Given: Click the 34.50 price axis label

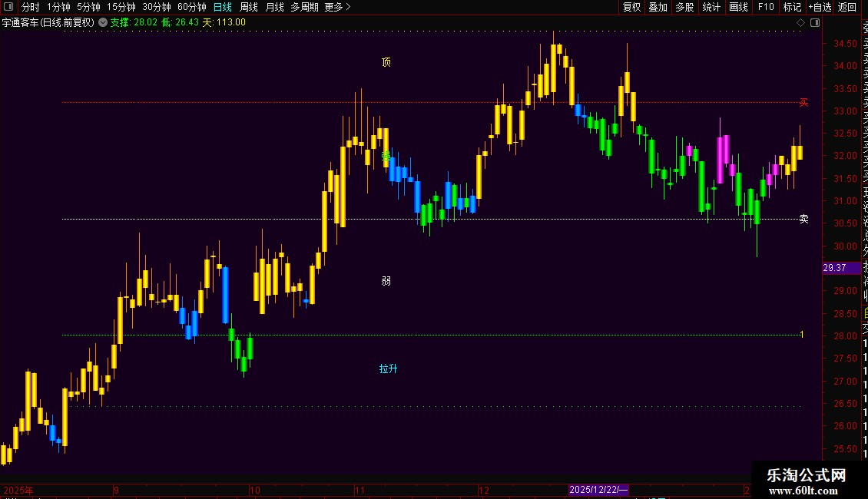Looking at the screenshot, I should [x=845, y=43].
